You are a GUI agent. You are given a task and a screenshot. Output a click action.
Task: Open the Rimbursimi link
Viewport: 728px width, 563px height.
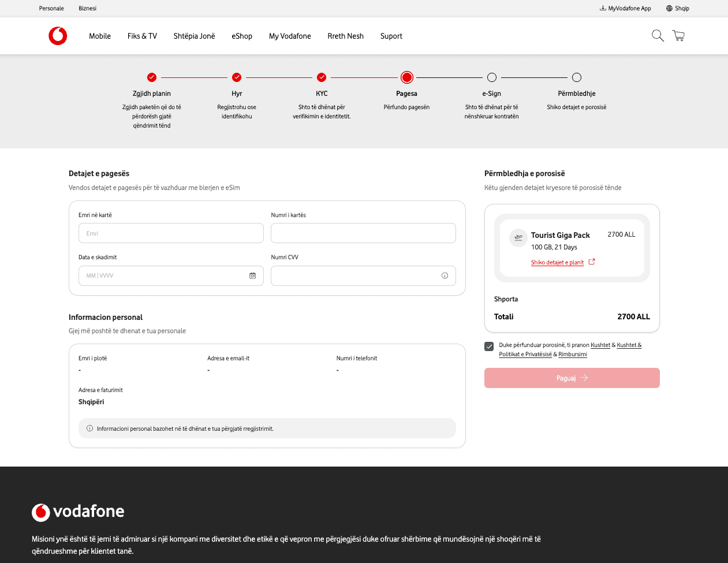click(x=573, y=355)
